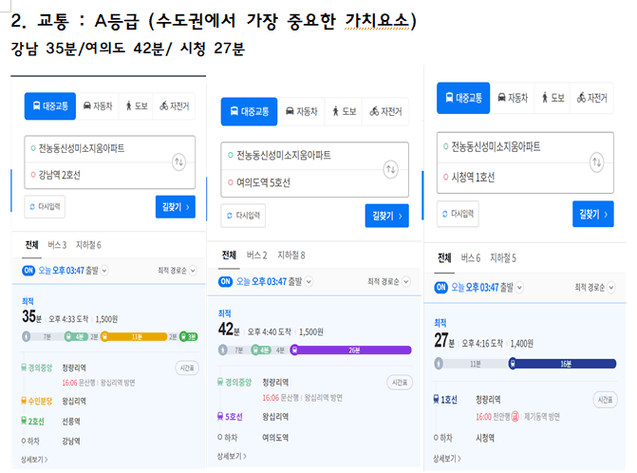Click 5호선 line icon
Screen dimensions: 637x473
click(x=221, y=417)
